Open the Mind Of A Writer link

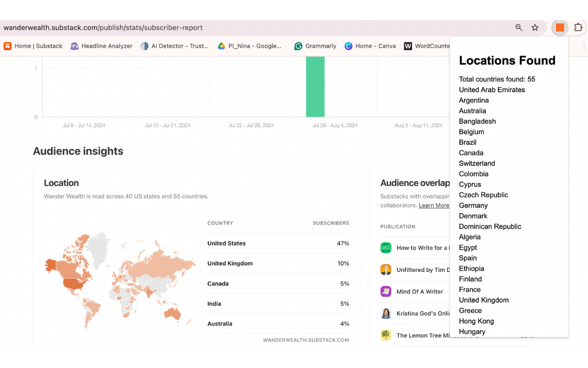[420, 292]
